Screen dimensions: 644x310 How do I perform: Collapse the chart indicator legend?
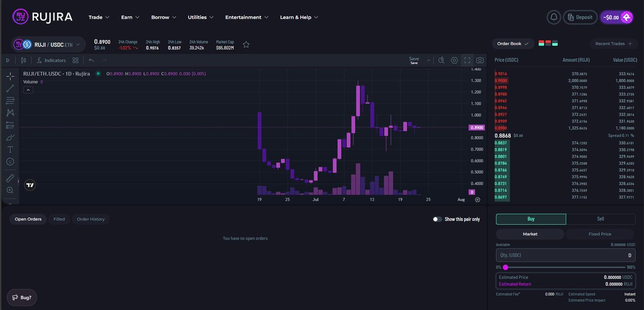pyautogui.click(x=28, y=90)
